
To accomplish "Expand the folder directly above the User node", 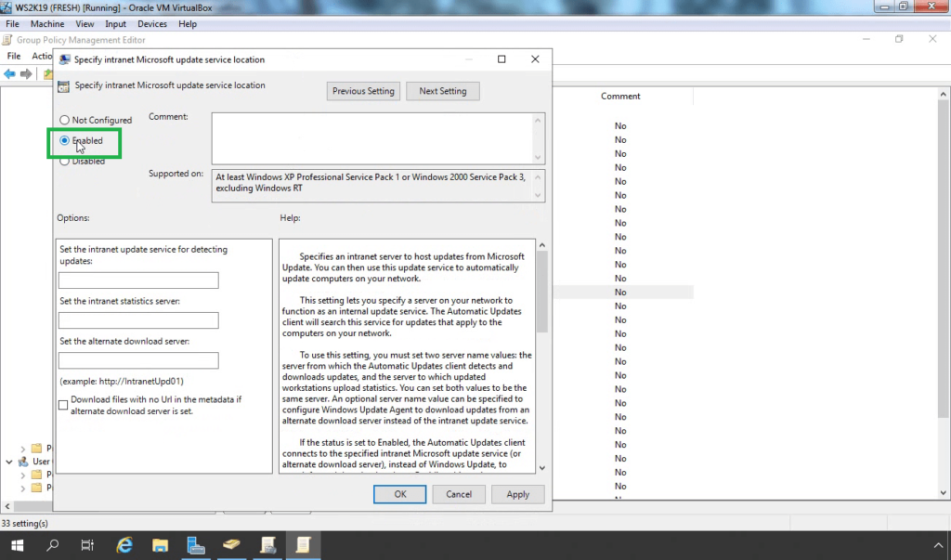I will pos(23,449).
